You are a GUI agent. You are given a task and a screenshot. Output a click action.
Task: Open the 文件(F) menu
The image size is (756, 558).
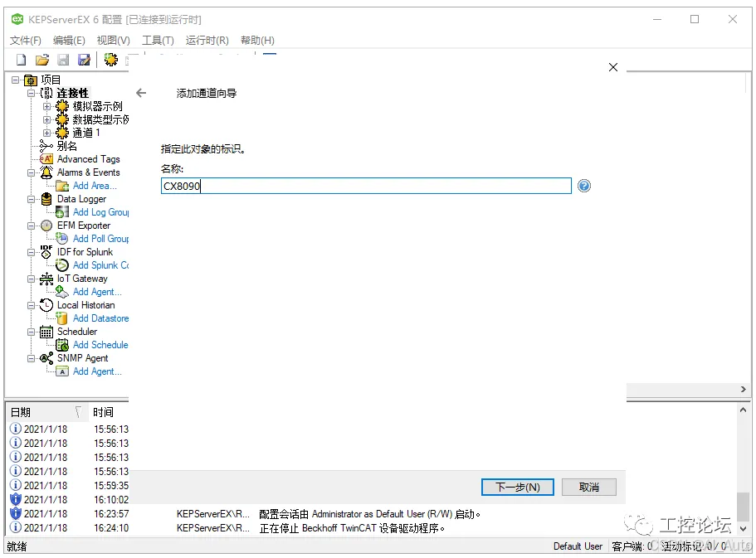26,40
